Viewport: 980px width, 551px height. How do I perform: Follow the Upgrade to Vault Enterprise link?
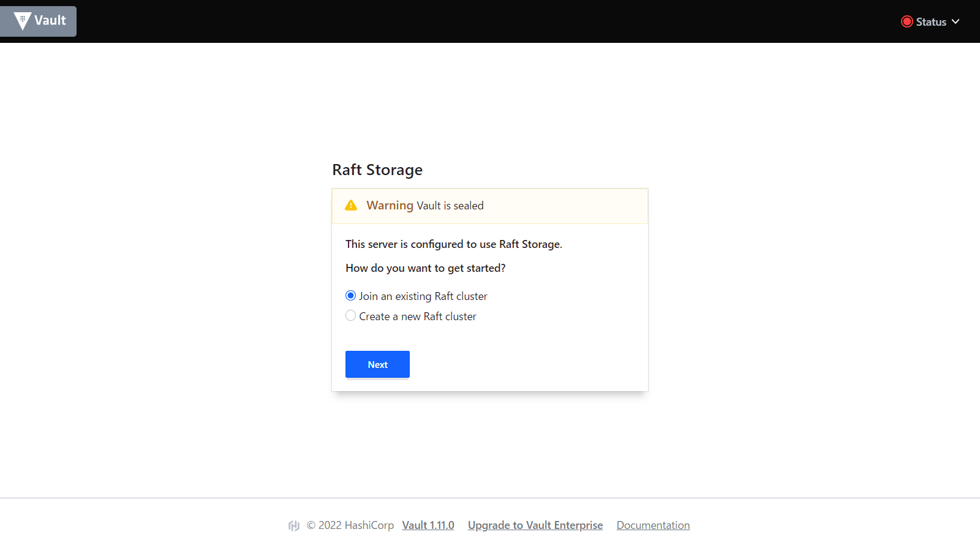coord(535,525)
